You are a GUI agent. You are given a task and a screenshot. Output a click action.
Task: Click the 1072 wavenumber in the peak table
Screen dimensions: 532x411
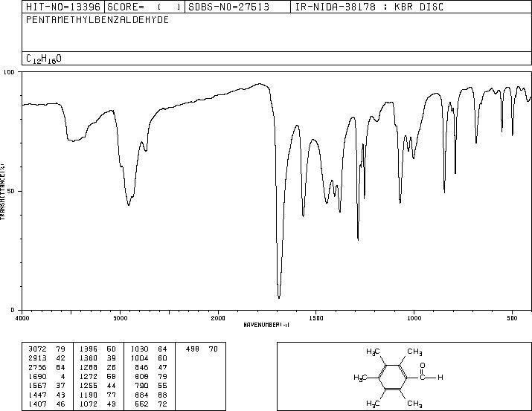coord(89,404)
